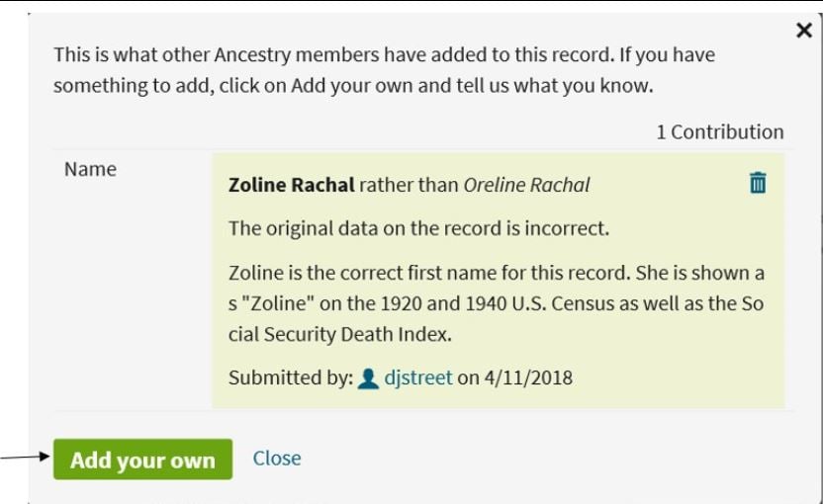This screenshot has width=823, height=504.
Task: Click the arrow pointing to Add your own
Action: [x=25, y=457]
